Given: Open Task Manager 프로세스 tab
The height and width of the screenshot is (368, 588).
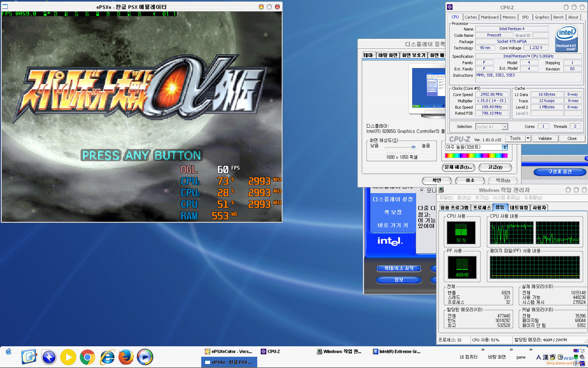Looking at the screenshot, I should point(482,207).
